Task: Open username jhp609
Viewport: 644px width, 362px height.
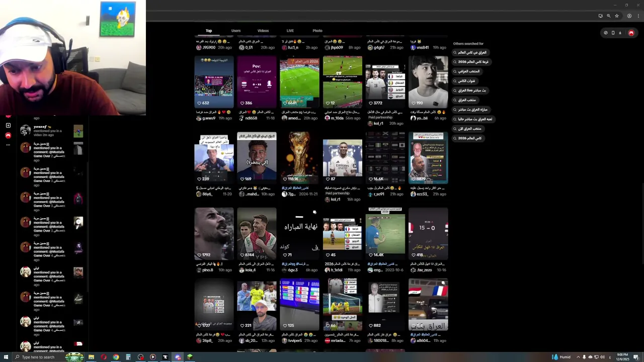Action: pyautogui.click(x=337, y=47)
